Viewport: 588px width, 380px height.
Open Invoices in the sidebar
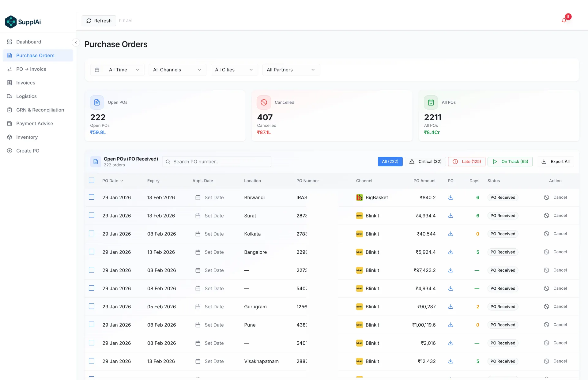coord(38,83)
